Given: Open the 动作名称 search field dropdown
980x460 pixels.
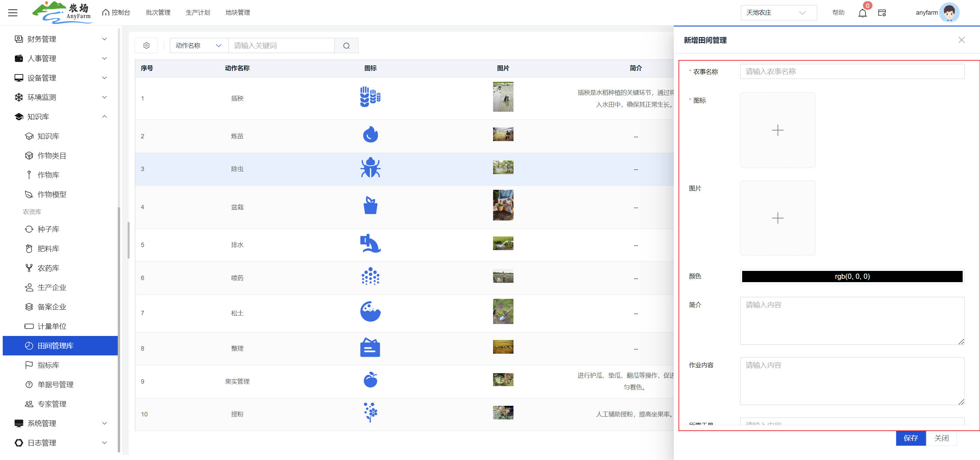Looking at the screenshot, I should coord(198,46).
